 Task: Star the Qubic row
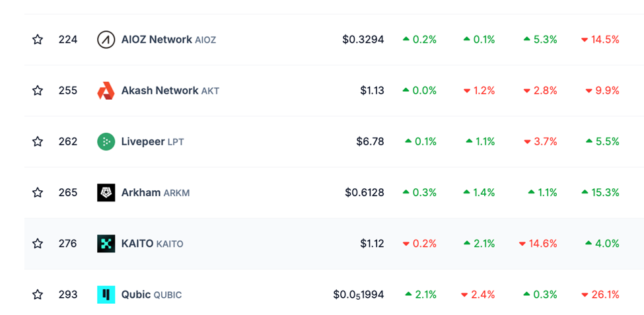38,295
